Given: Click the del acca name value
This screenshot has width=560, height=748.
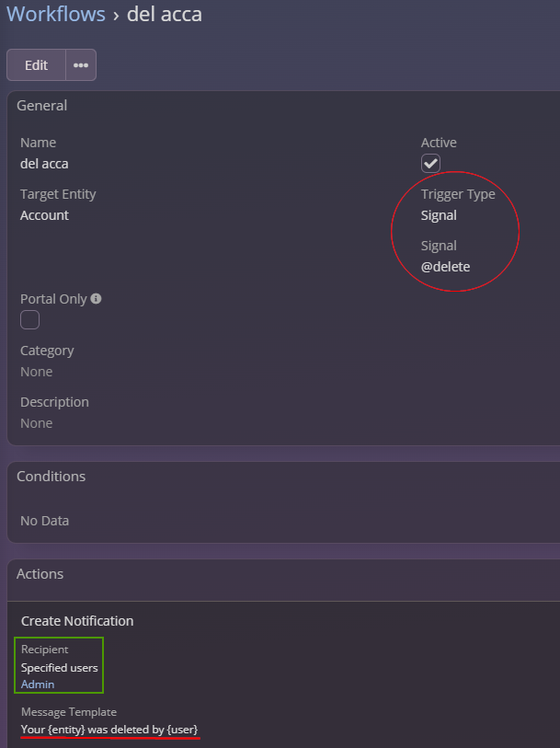Looking at the screenshot, I should [x=44, y=164].
